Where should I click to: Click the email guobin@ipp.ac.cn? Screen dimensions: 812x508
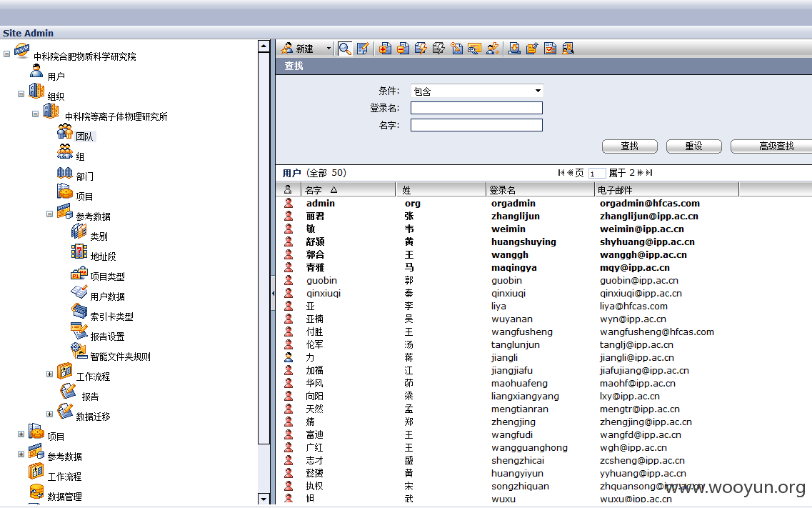click(638, 281)
